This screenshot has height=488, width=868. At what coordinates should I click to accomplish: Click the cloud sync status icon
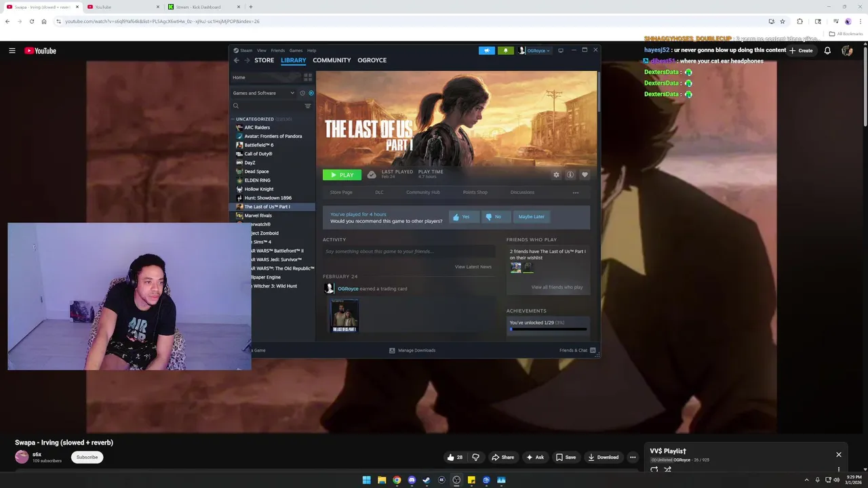tap(372, 175)
